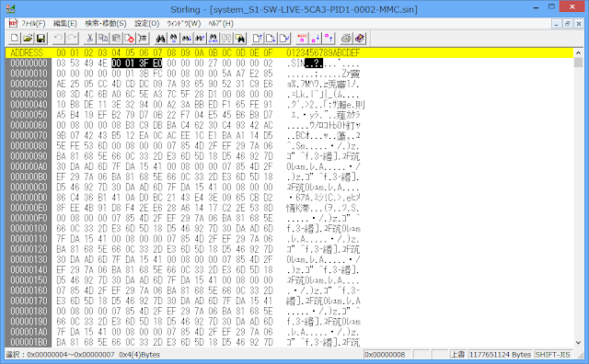The height and width of the screenshot is (364, 589).
Task: Click address row 00000000
Action: tap(29, 63)
